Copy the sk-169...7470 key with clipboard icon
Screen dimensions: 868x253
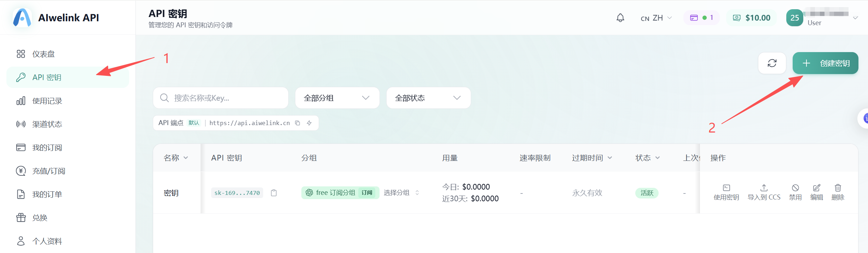(x=274, y=193)
